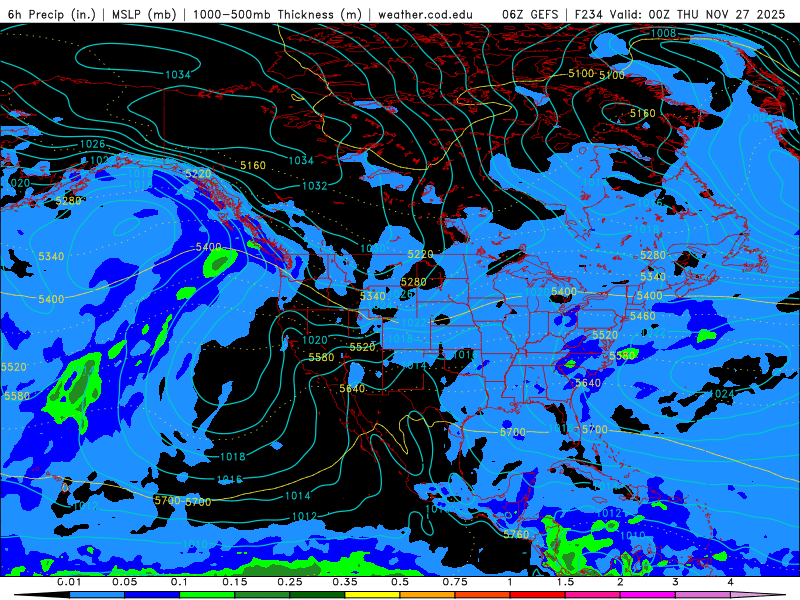This screenshot has width=800, height=600.
Task: Click the 1016 isobar label below 1018
Action: click(230, 480)
